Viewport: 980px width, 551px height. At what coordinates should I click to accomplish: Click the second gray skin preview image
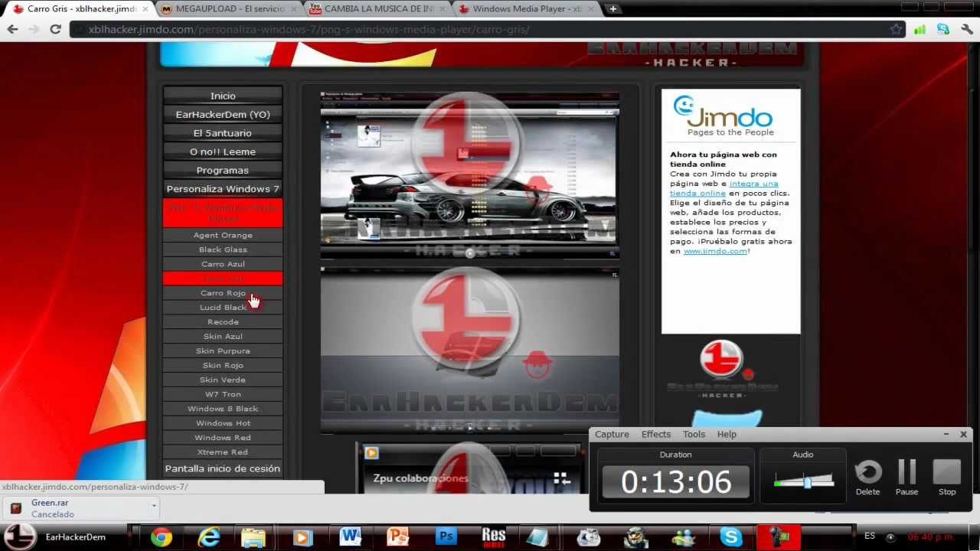click(x=469, y=350)
